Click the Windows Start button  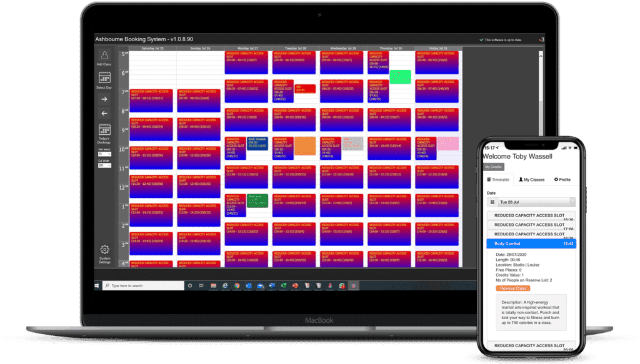point(97,285)
